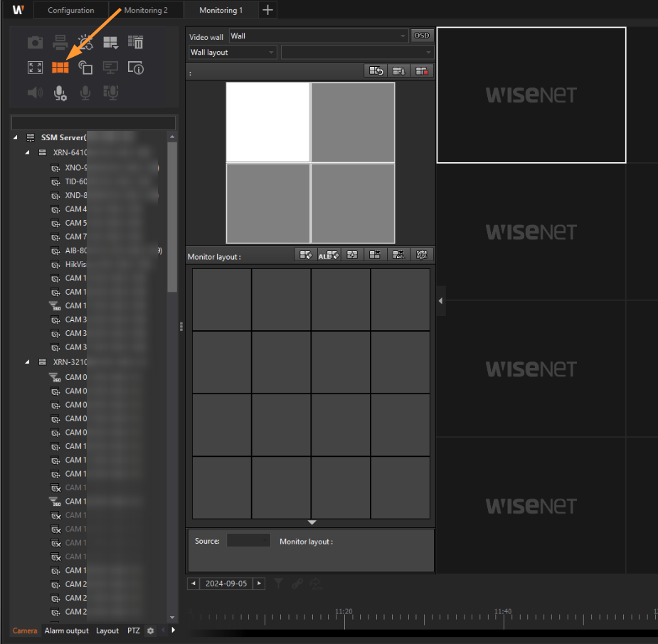This screenshot has width=658, height=644.
Task: Collapse the XRN-3210 recorder node
Action: click(x=27, y=362)
